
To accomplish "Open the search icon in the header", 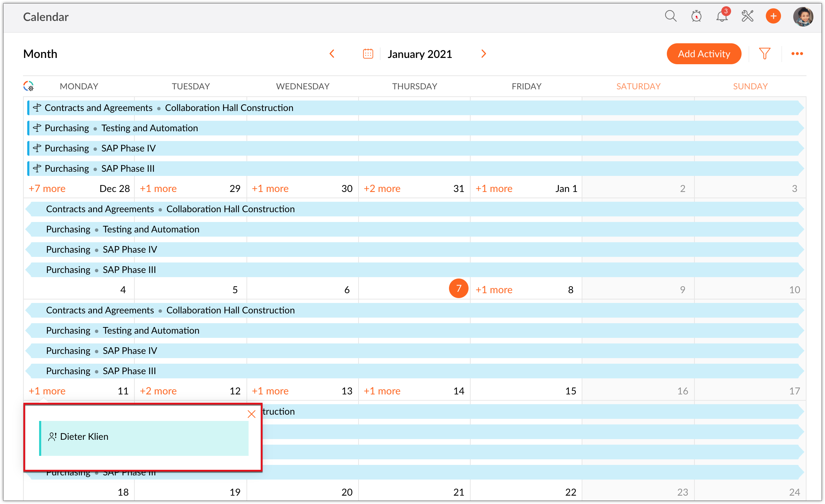I will 670,16.
